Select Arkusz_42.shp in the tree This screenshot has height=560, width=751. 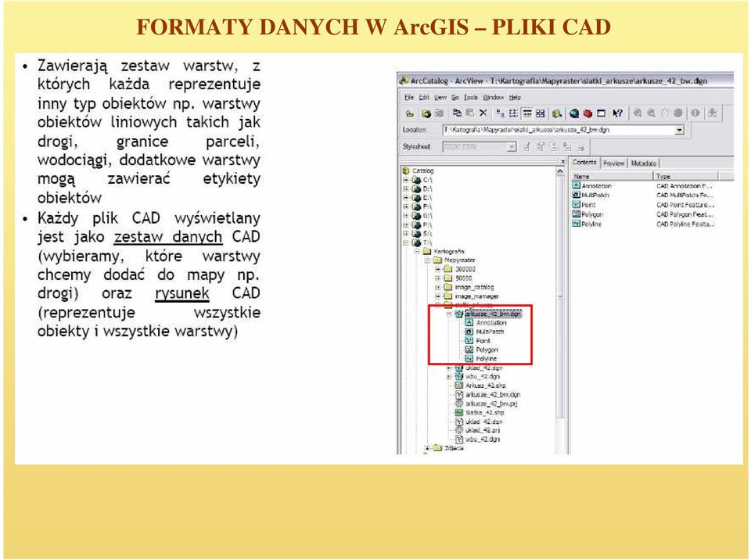(x=480, y=385)
